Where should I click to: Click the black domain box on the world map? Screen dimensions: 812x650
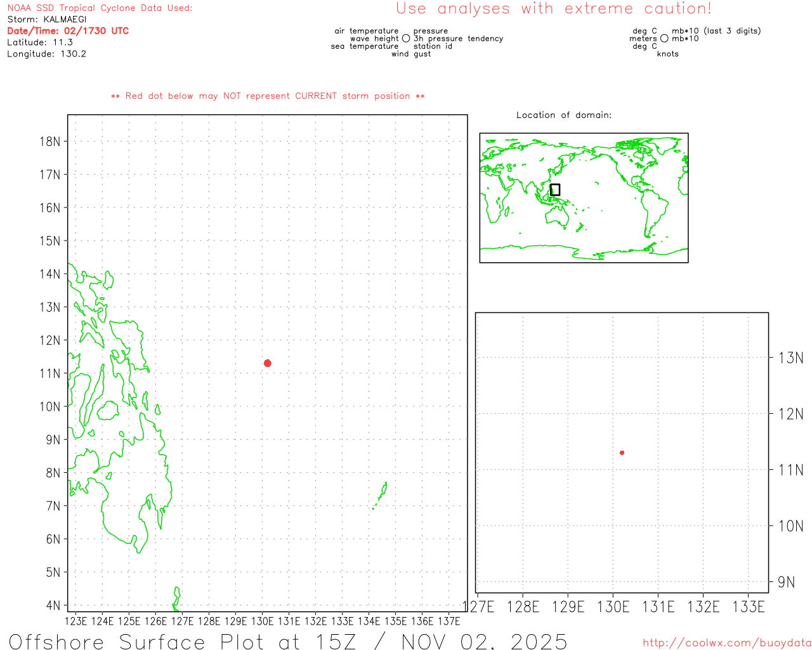pyautogui.click(x=555, y=190)
